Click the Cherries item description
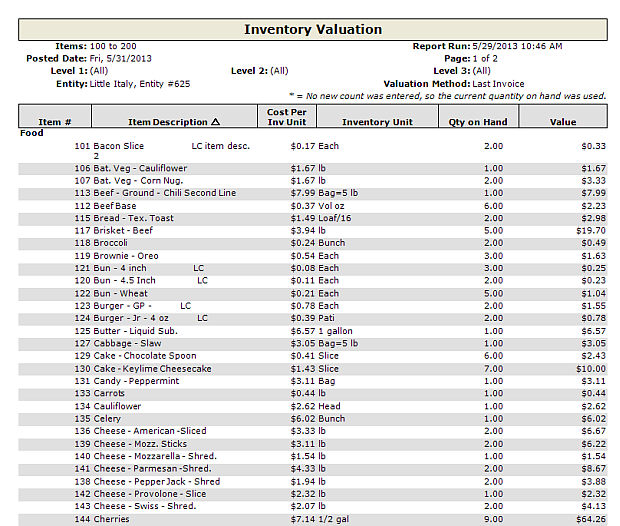Screen dimensions: 620x526 (x=114, y=520)
